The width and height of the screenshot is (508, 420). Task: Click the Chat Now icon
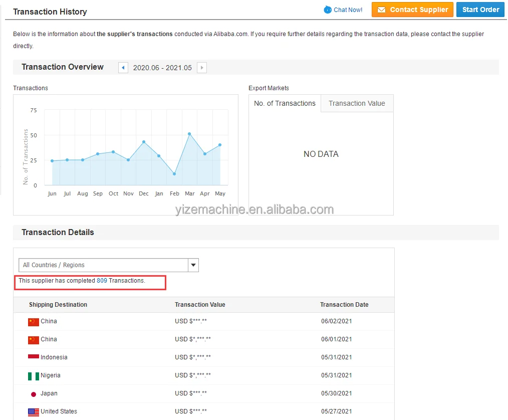tap(328, 10)
